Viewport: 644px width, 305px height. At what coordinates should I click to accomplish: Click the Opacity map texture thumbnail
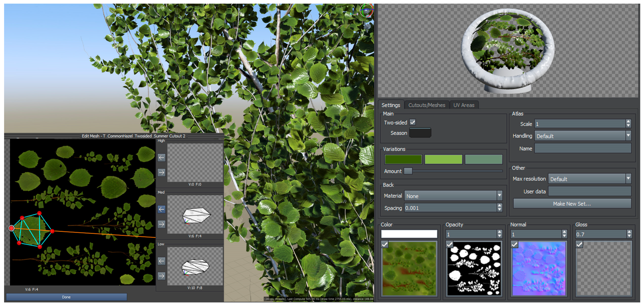pyautogui.click(x=474, y=268)
